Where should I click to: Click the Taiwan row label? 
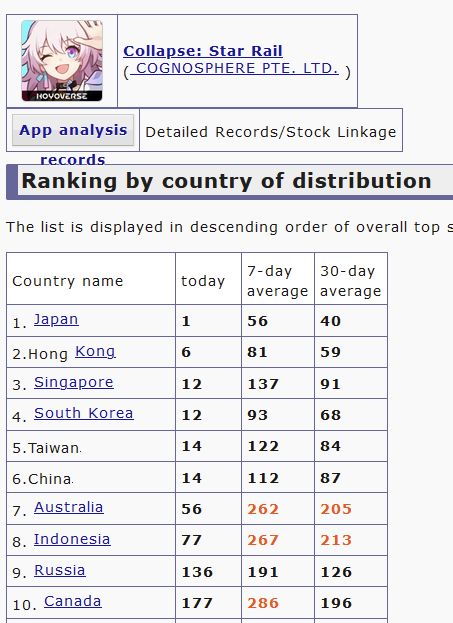tap(47, 448)
